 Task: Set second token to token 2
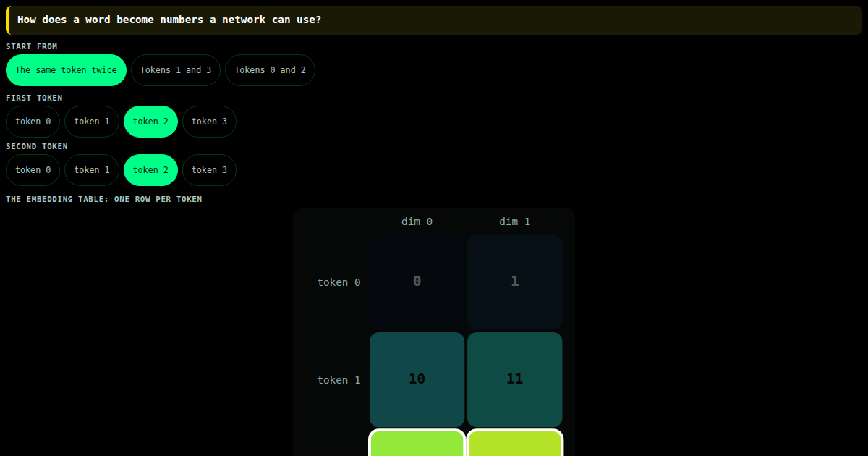150,170
